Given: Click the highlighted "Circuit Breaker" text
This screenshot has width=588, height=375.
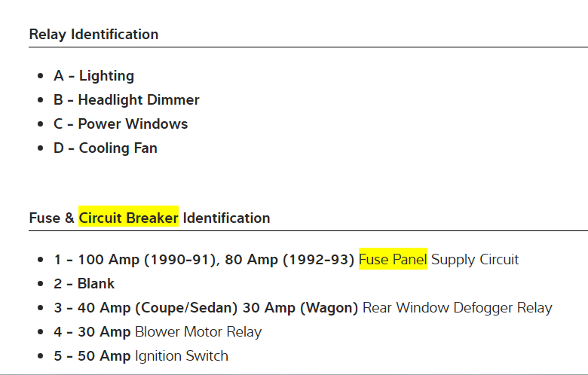Looking at the screenshot, I should point(128,218).
